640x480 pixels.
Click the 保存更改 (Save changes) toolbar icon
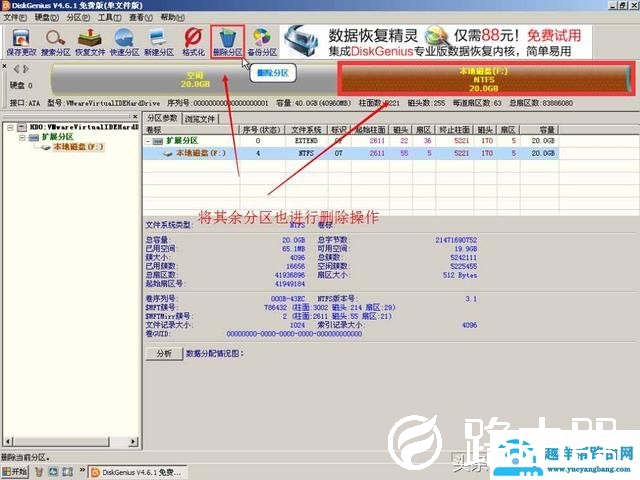(x=21, y=42)
